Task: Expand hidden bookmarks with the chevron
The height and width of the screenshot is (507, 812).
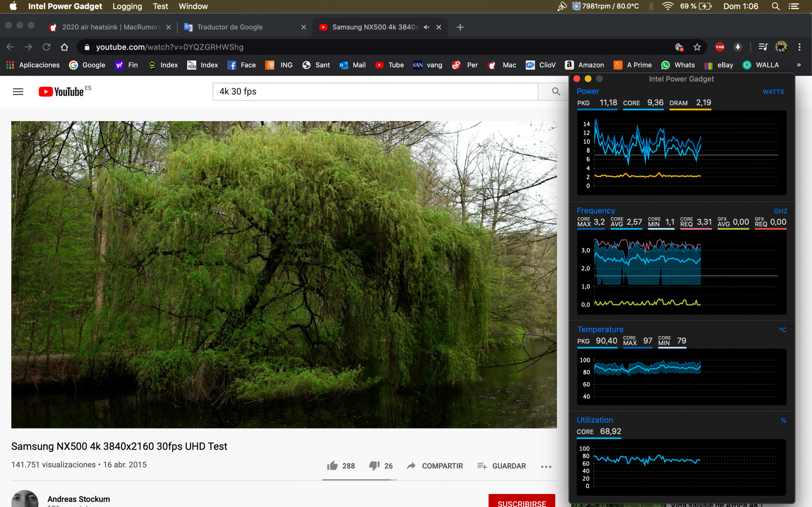Action: [799, 65]
